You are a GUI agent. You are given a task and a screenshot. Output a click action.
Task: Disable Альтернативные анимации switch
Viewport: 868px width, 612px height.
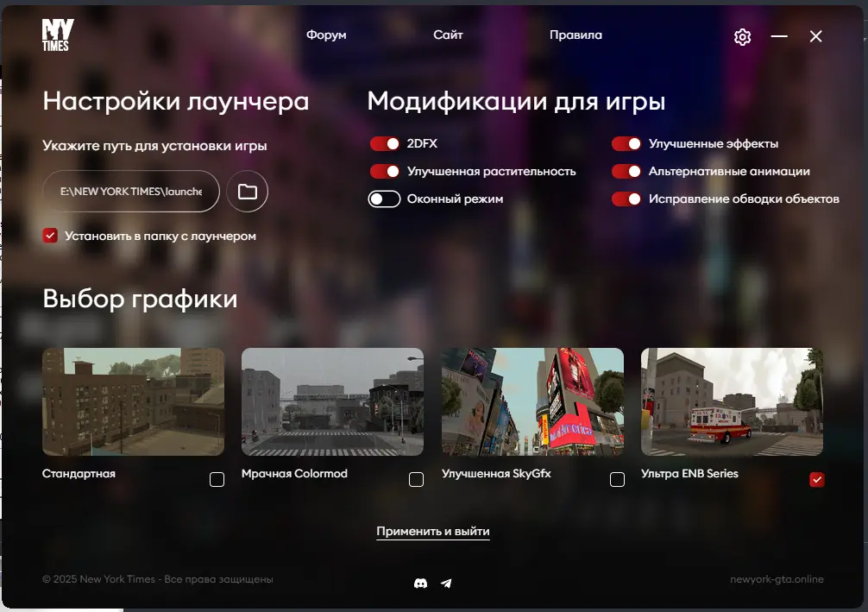(x=626, y=171)
